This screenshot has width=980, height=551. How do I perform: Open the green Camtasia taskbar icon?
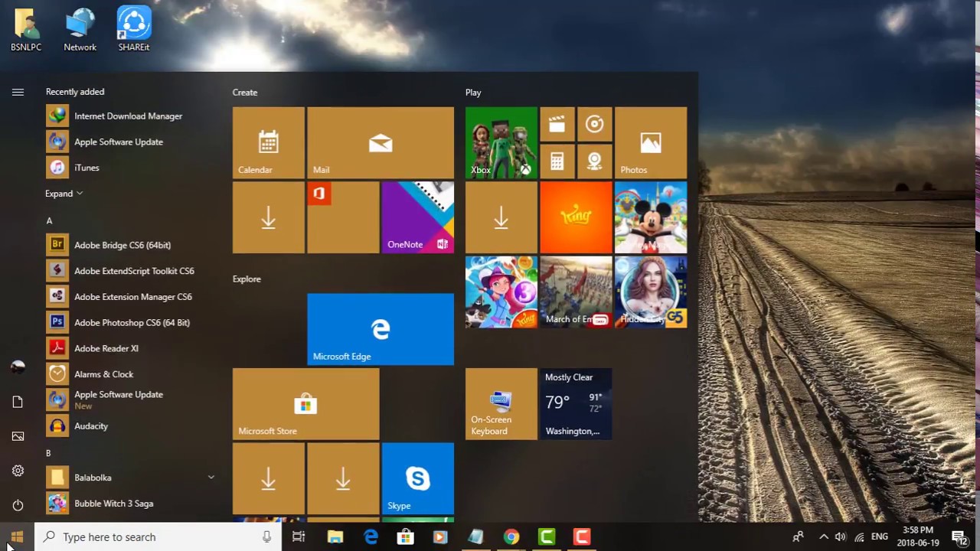click(547, 537)
